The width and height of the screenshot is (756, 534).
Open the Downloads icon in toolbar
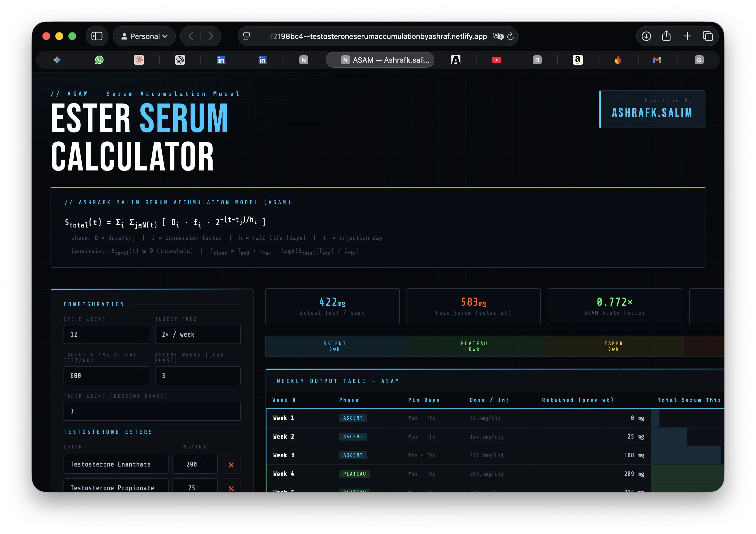coord(646,36)
